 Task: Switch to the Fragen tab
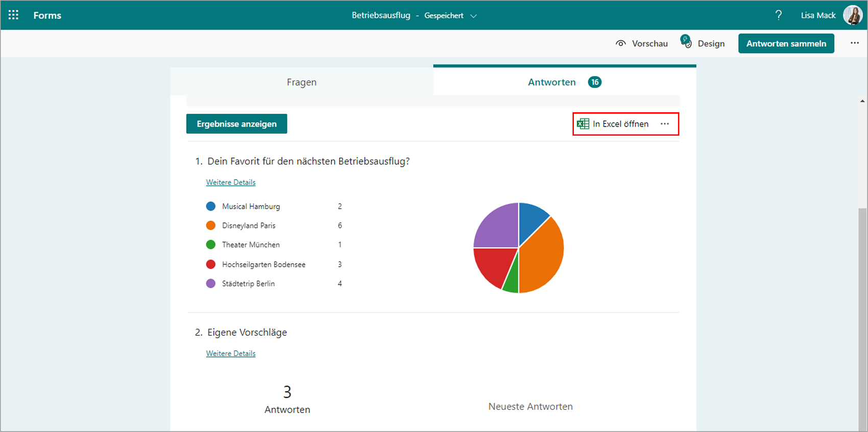pos(302,82)
